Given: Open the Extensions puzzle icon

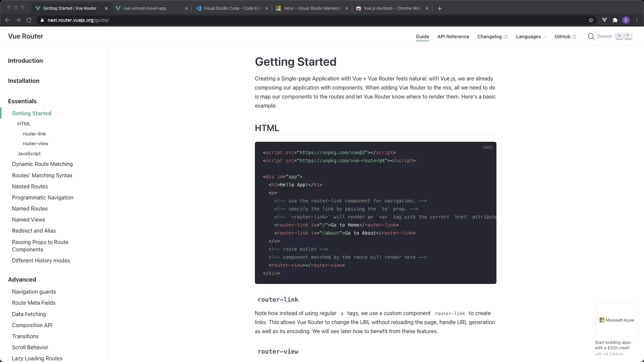Looking at the screenshot, I should tap(615, 20).
